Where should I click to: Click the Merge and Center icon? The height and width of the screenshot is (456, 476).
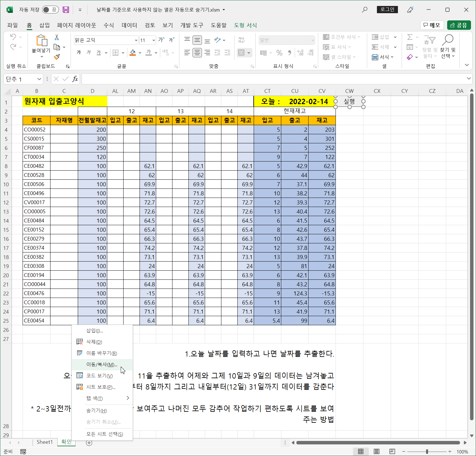241,52
